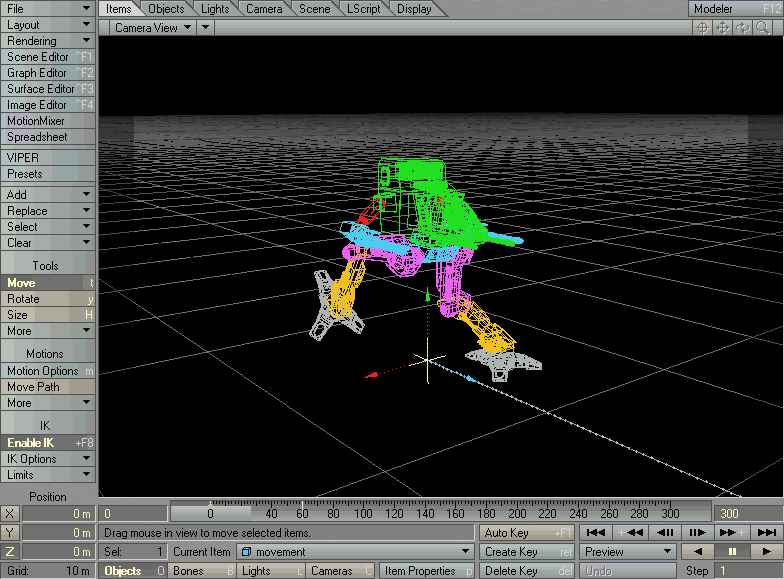
Task: Pause playback
Action: tap(732, 552)
